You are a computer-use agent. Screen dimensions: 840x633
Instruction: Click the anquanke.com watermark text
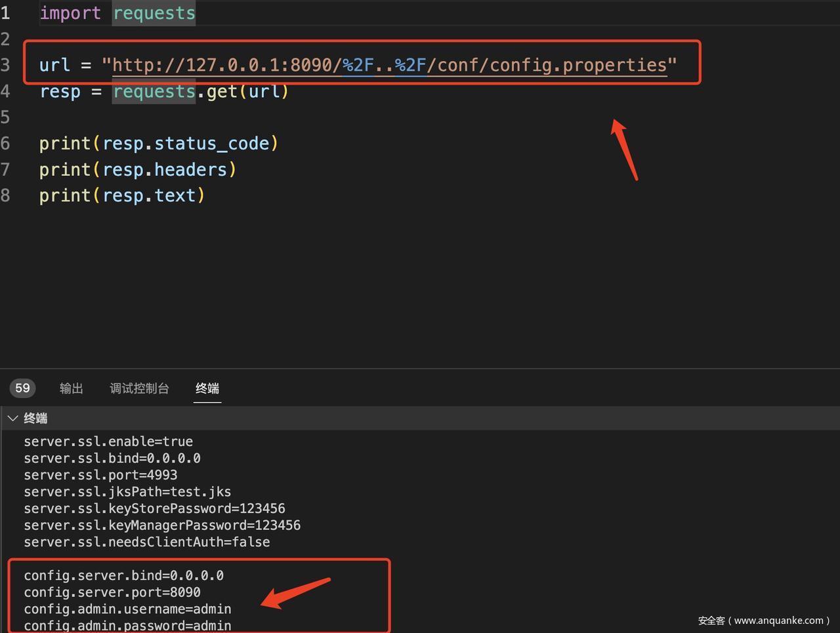tap(763, 620)
